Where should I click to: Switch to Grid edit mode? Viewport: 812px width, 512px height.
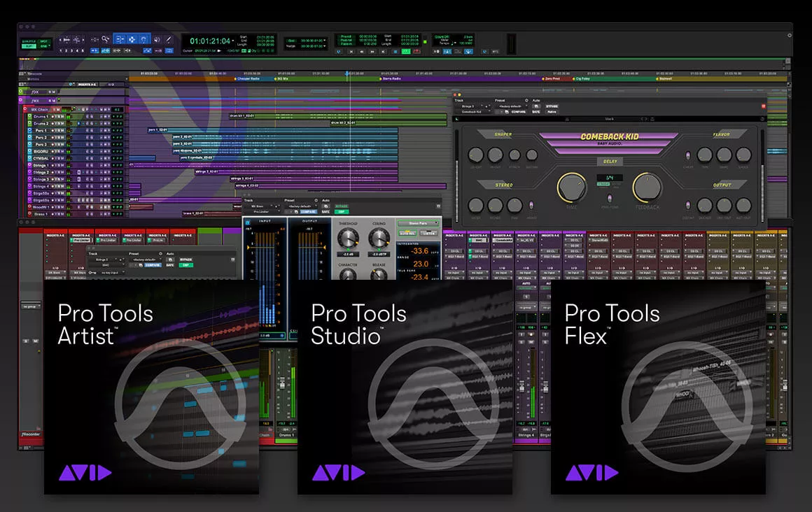43,46
